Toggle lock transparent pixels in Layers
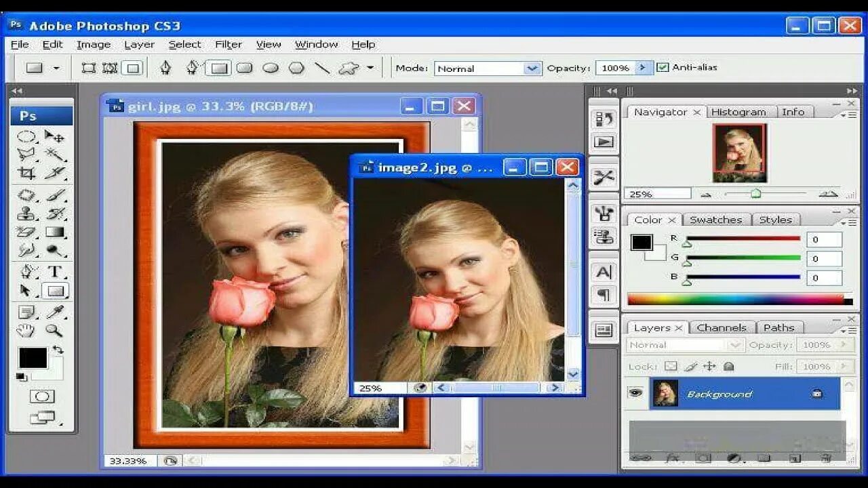 coord(671,366)
